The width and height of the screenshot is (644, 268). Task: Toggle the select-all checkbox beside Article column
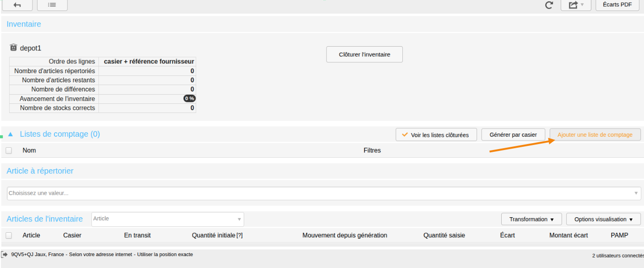[9, 236]
